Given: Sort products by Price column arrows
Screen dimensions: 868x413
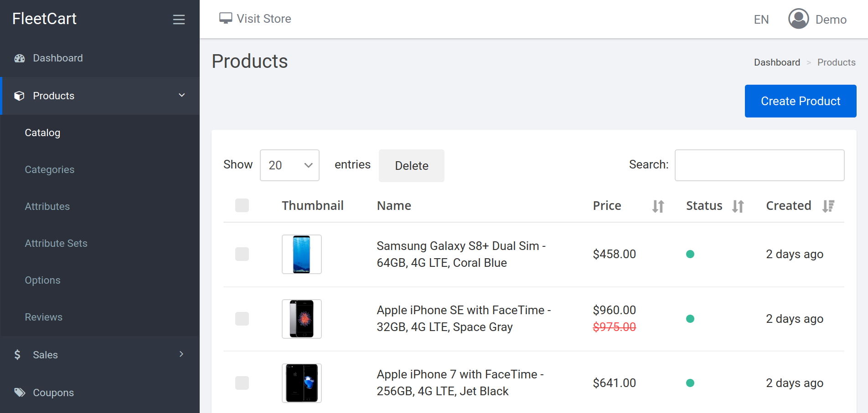Looking at the screenshot, I should (658, 206).
